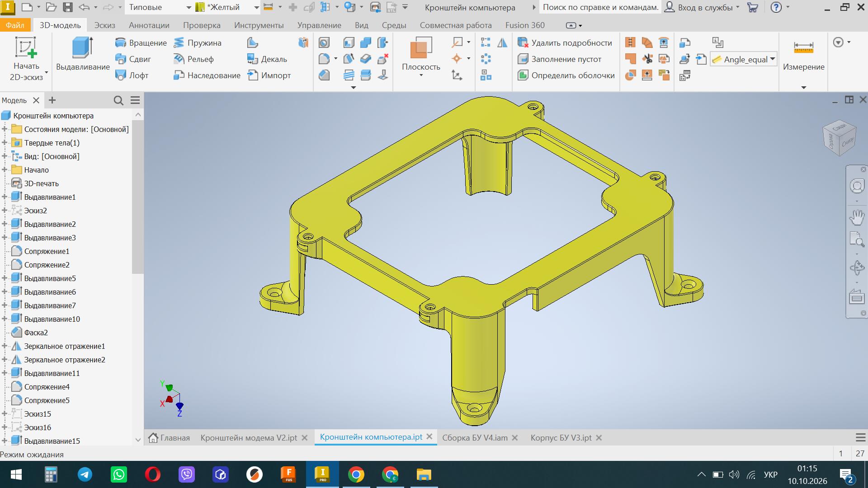
Task: Expand Состояния модели node
Action: coord(5,129)
